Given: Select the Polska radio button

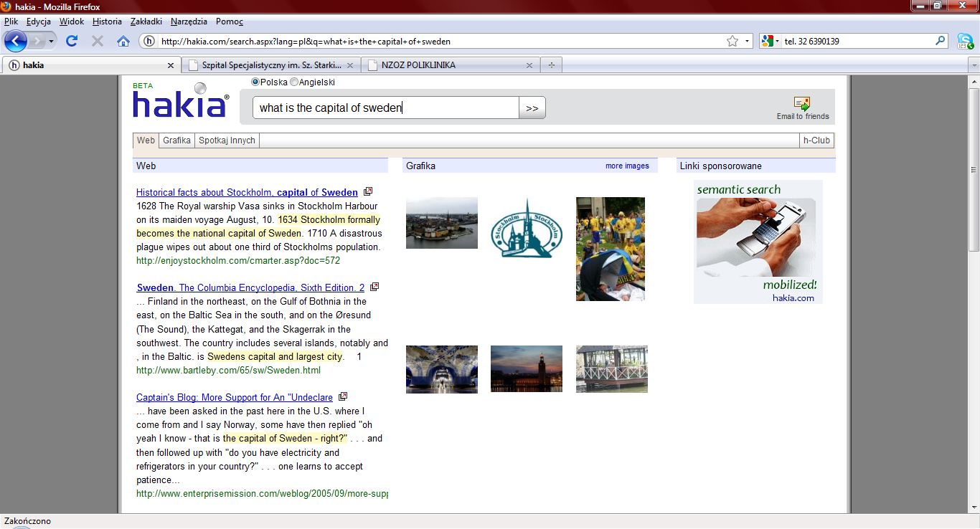Looking at the screenshot, I should pos(255,82).
